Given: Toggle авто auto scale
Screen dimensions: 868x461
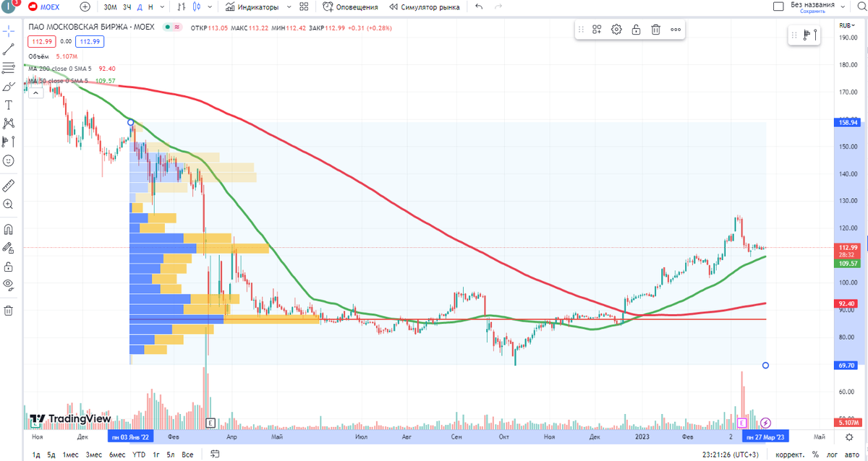Looking at the screenshot, I should [851, 454].
